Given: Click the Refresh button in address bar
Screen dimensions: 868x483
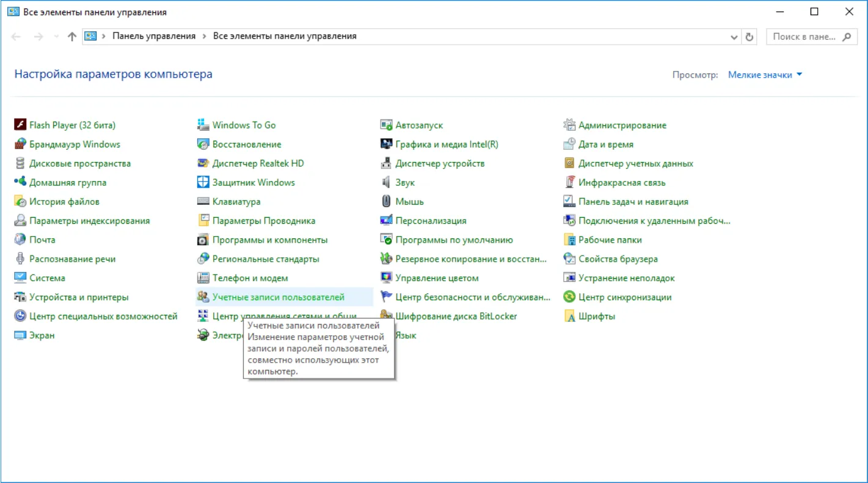Looking at the screenshot, I should coord(749,37).
